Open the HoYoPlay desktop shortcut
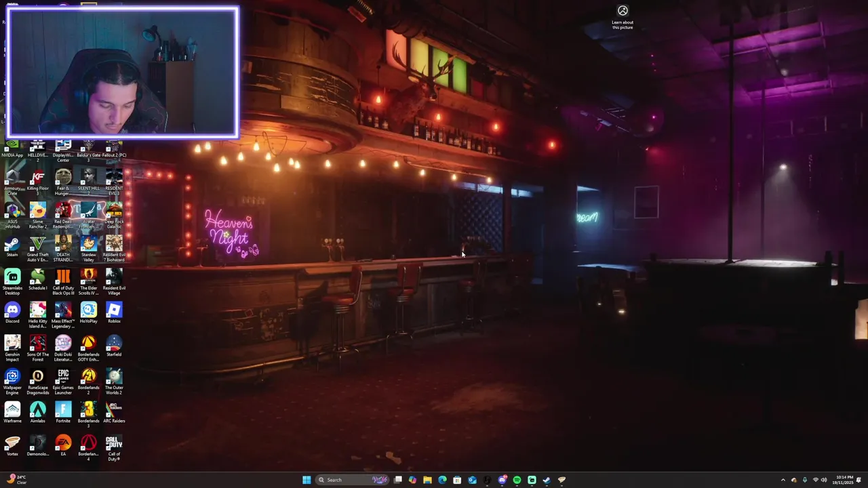 [x=88, y=313]
